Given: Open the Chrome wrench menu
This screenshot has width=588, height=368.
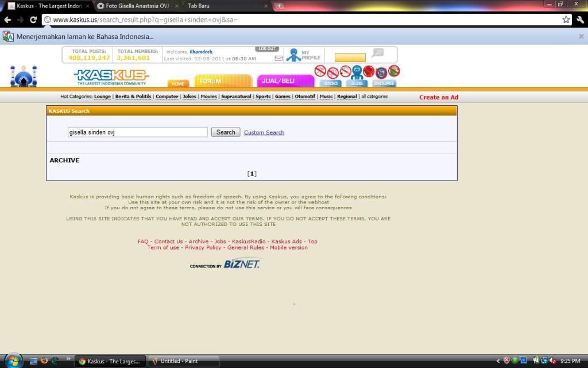Looking at the screenshot, I should click(x=580, y=20).
